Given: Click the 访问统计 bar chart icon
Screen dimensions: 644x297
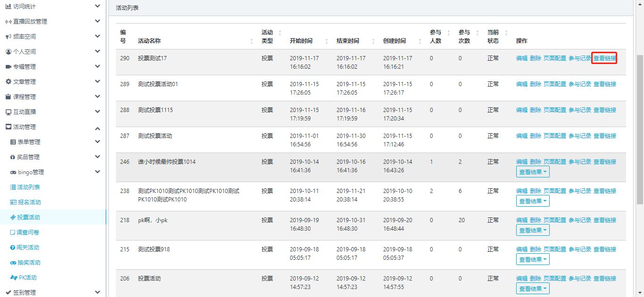Looking at the screenshot, I should [x=8, y=6].
